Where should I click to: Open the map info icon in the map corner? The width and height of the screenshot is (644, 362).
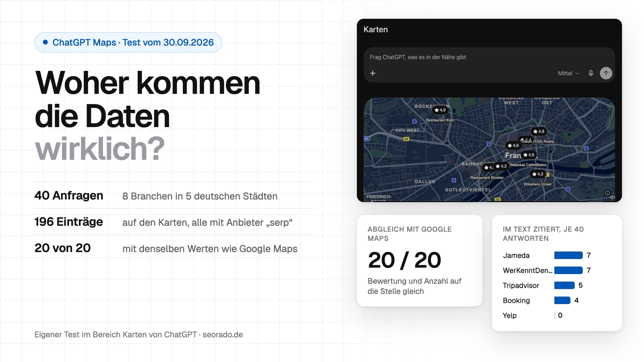coord(607,193)
